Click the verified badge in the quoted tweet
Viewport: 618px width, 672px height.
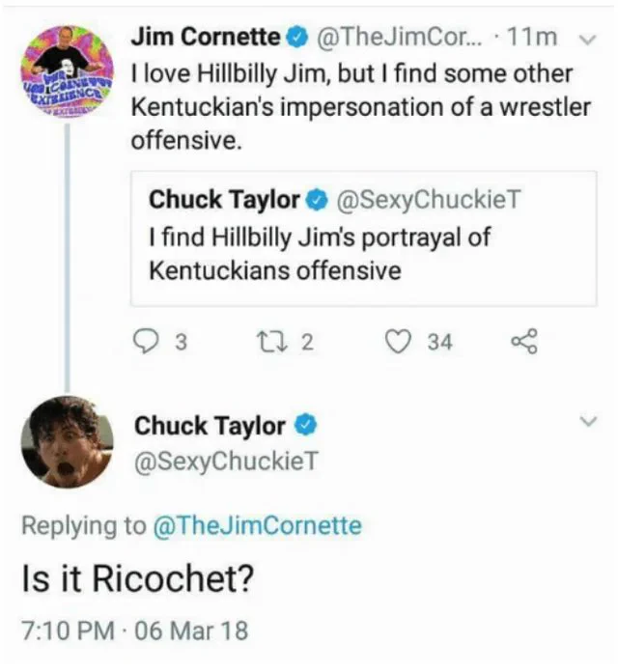tap(318, 201)
